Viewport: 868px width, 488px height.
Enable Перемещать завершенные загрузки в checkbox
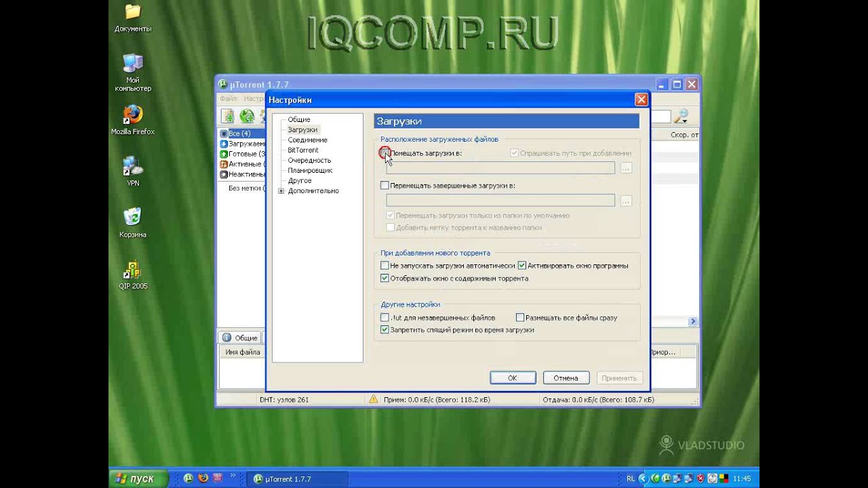384,185
